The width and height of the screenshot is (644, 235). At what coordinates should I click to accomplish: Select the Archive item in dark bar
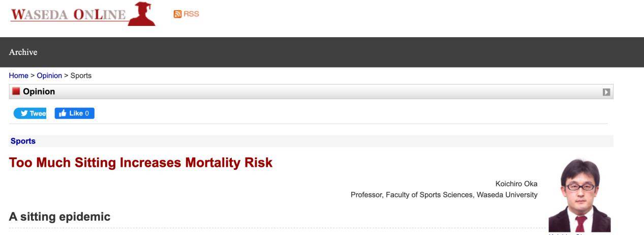(23, 52)
